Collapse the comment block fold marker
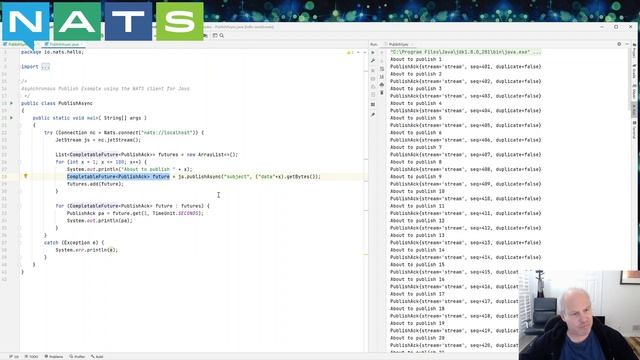Viewport: 640px width, 360px height. point(19,81)
